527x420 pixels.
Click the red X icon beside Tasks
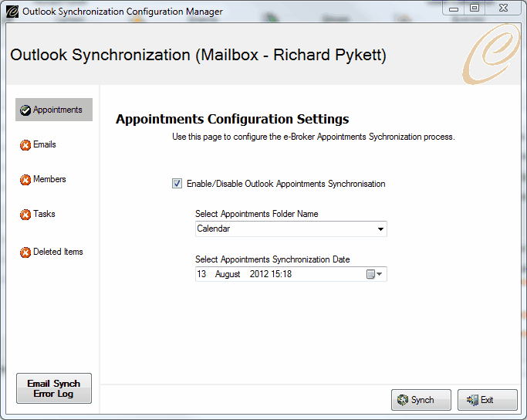(x=25, y=214)
